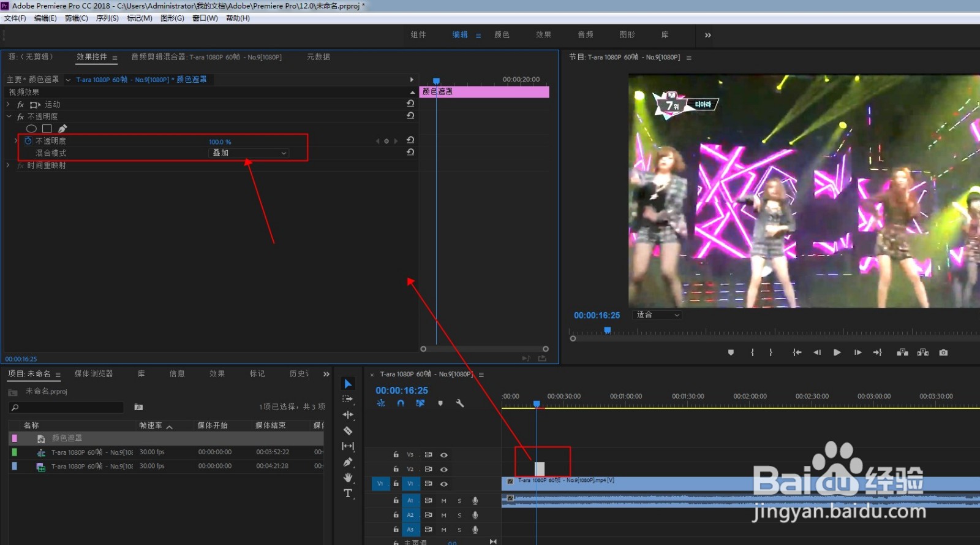Select the Slip tool
980x545 pixels.
pyautogui.click(x=348, y=446)
